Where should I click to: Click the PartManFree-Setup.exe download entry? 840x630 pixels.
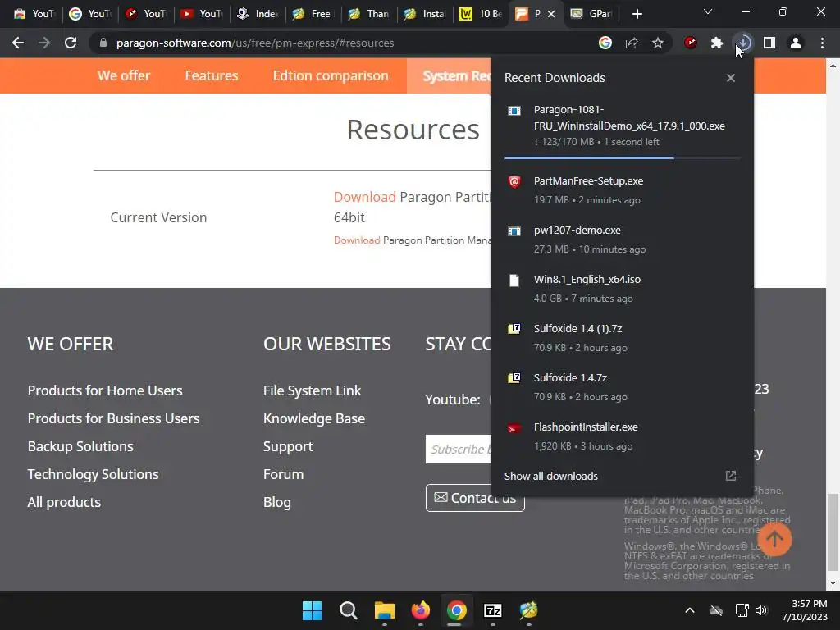click(x=623, y=190)
